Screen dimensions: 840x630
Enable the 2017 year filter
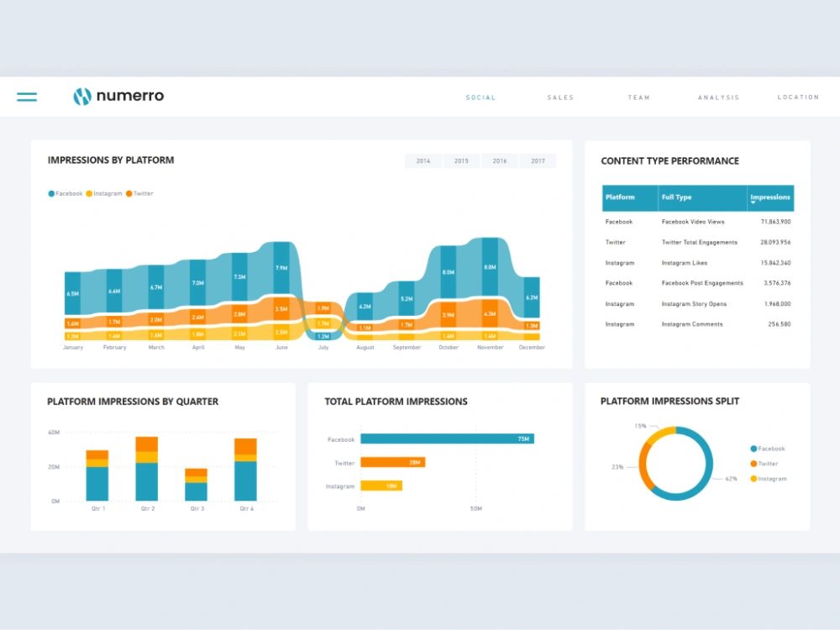(538, 160)
